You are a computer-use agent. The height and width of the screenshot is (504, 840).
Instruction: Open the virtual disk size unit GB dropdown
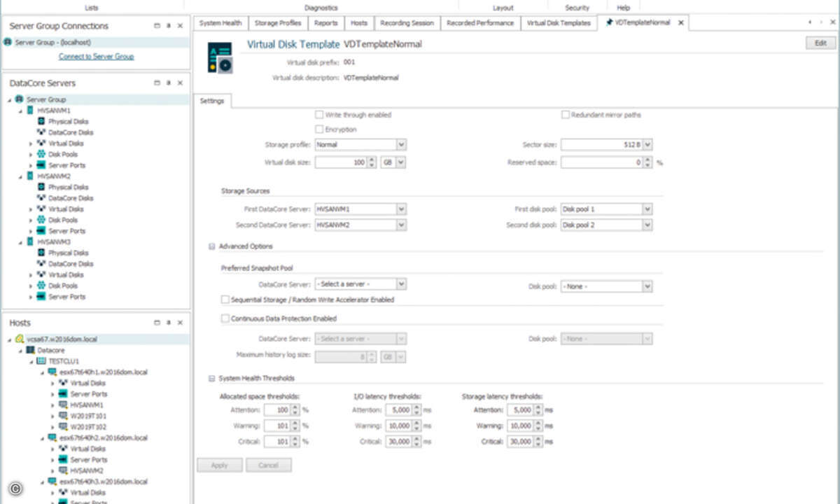coord(402,162)
